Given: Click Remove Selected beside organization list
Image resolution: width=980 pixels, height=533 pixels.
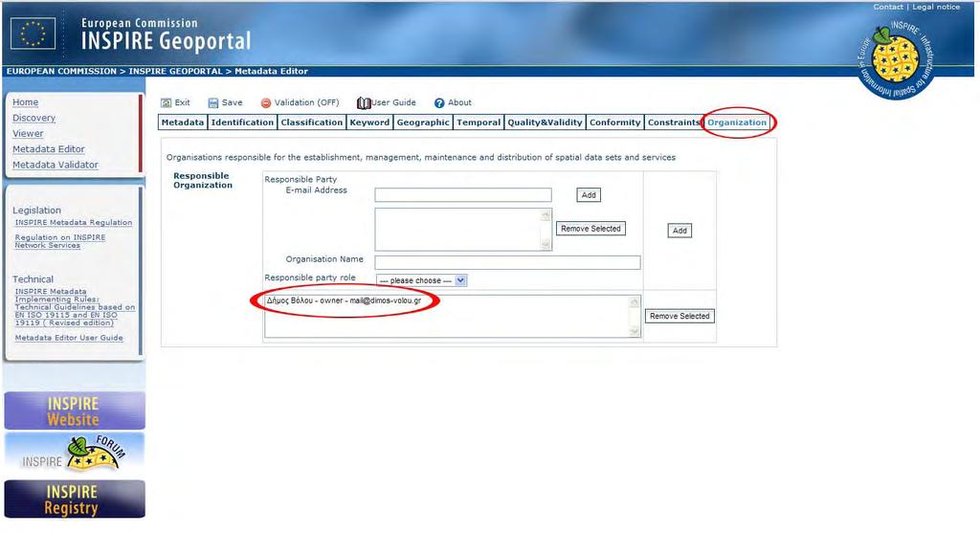Looking at the screenshot, I should pos(679,316).
